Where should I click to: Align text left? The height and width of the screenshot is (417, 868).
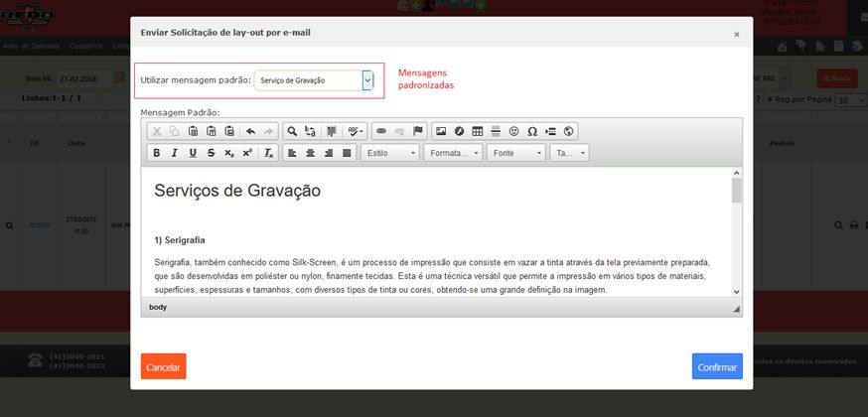click(x=292, y=153)
